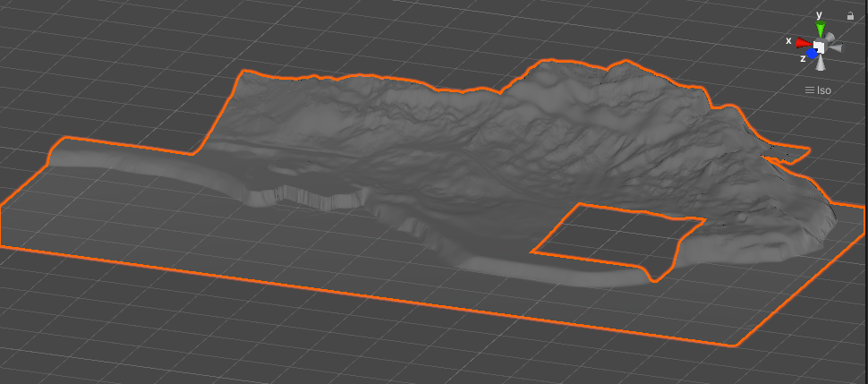
Task: Click the blue Z axis gizmo cone
Action: (812, 54)
